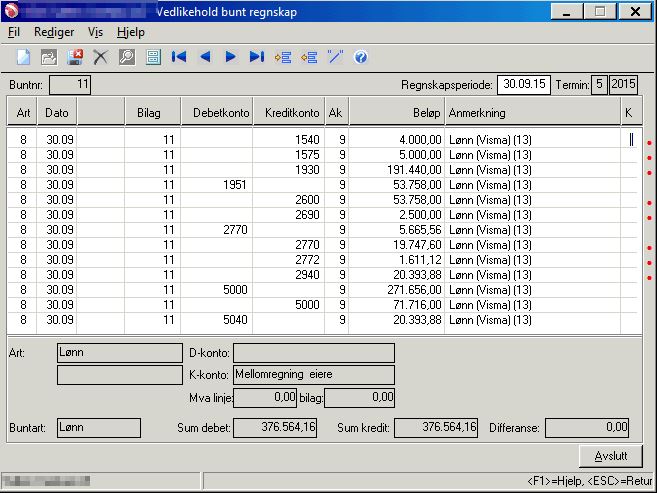
Task: Open the Hjelp menu
Action: point(131,32)
